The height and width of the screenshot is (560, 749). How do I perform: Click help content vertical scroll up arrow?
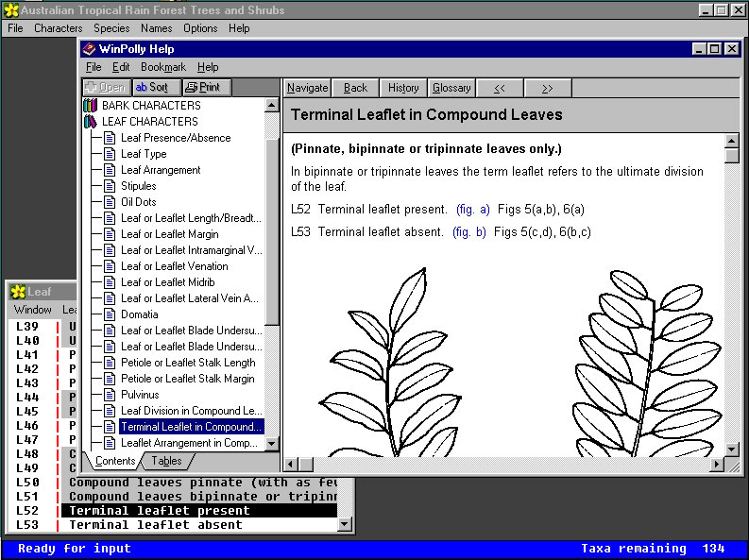732,141
